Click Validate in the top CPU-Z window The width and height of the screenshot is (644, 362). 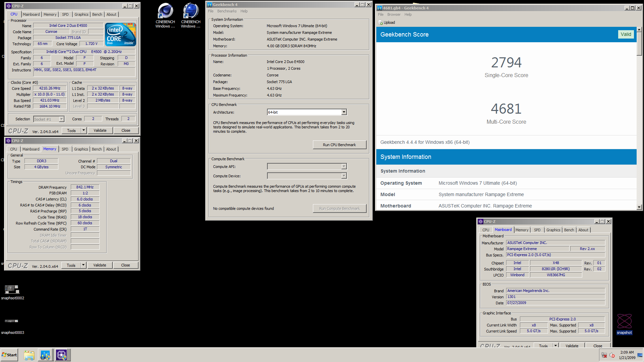click(100, 130)
